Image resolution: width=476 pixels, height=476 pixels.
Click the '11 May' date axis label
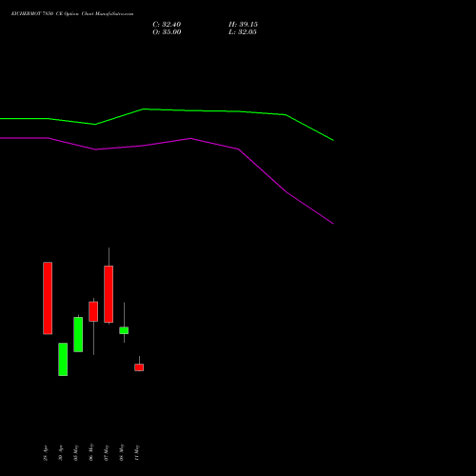pos(137,452)
